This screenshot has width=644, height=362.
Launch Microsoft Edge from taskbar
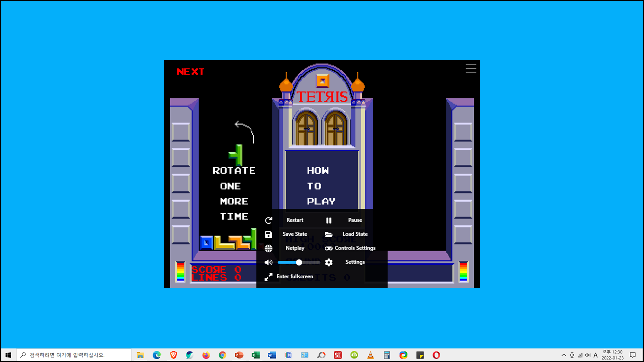(157, 355)
